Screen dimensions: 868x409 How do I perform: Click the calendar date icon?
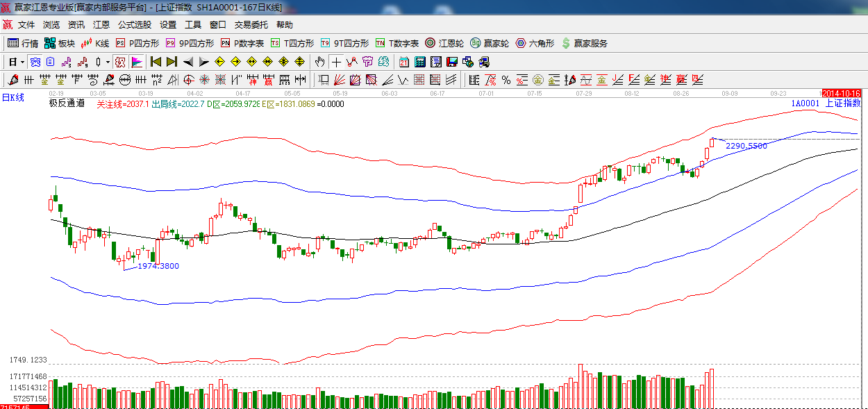click(403, 62)
